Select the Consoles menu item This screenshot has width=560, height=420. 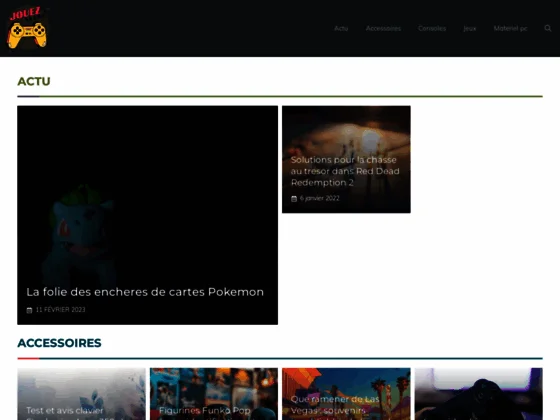click(432, 28)
